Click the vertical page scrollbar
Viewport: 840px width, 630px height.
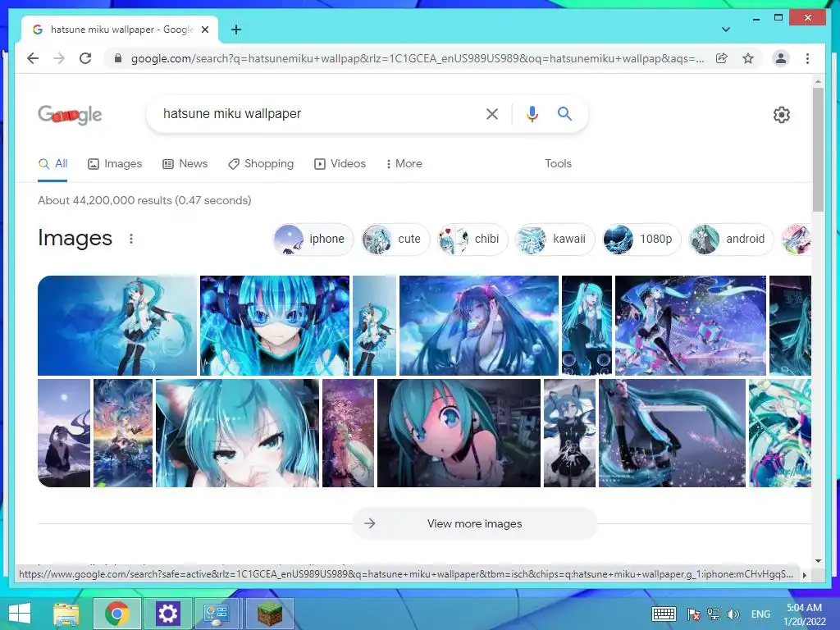[818, 150]
